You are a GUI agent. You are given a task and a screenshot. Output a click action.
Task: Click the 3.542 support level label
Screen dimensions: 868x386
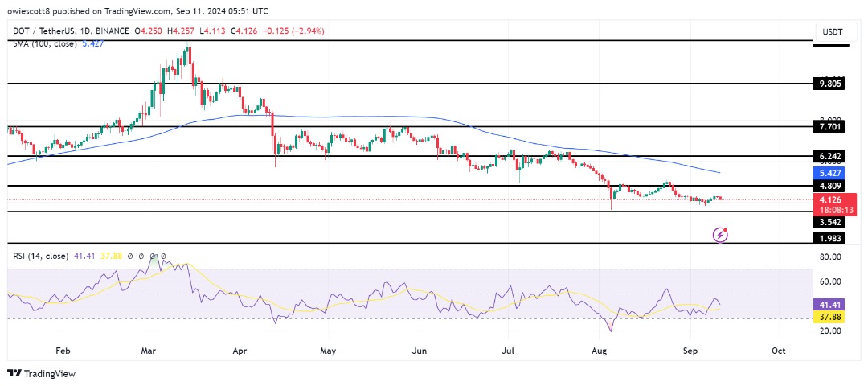[x=830, y=222]
